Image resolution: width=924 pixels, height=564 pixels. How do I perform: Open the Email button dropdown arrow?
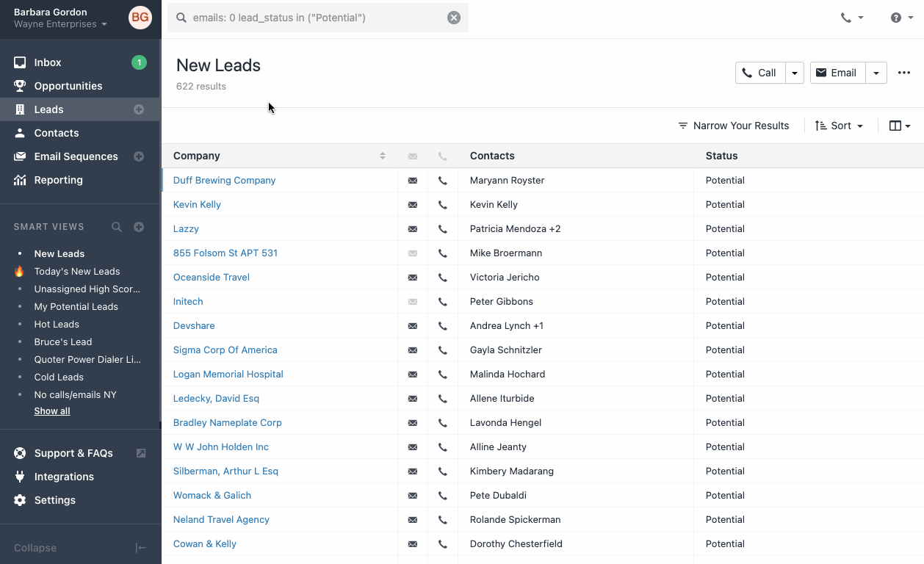pyautogui.click(x=876, y=73)
